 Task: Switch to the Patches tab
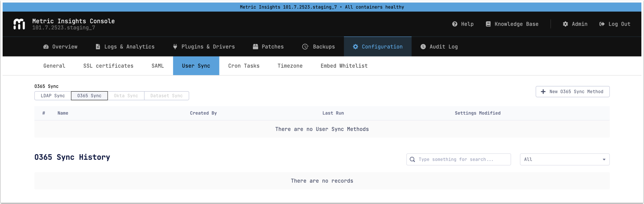(x=268, y=47)
